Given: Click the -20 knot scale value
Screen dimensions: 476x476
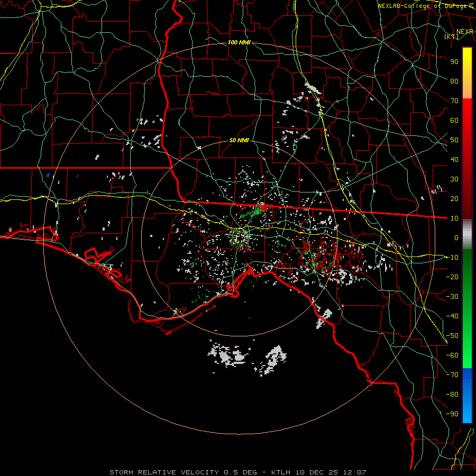Looking at the screenshot, I should coord(452,277).
